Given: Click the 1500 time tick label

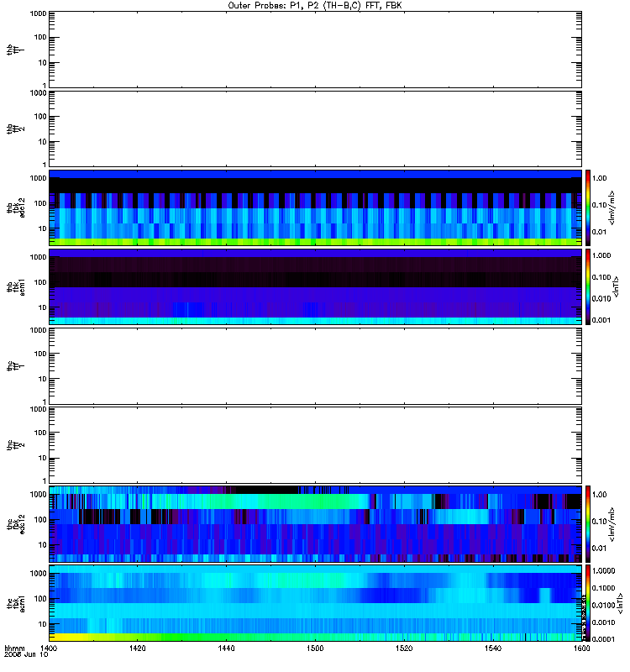Looking at the screenshot, I should 315,648.
